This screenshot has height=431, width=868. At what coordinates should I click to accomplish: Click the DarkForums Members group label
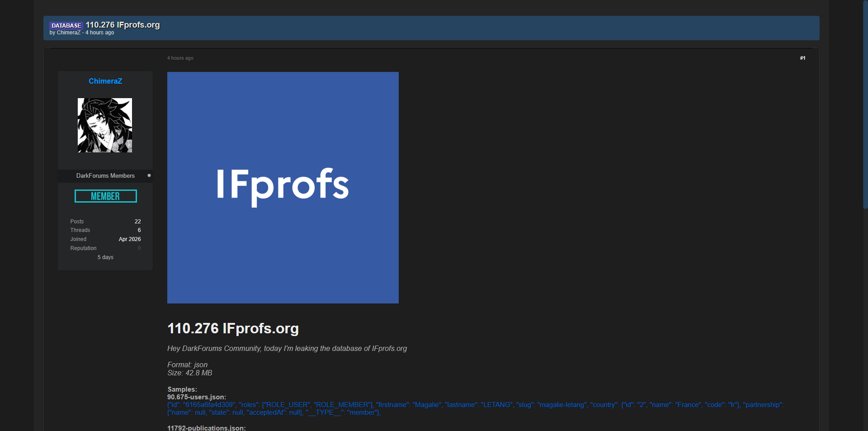click(x=105, y=175)
